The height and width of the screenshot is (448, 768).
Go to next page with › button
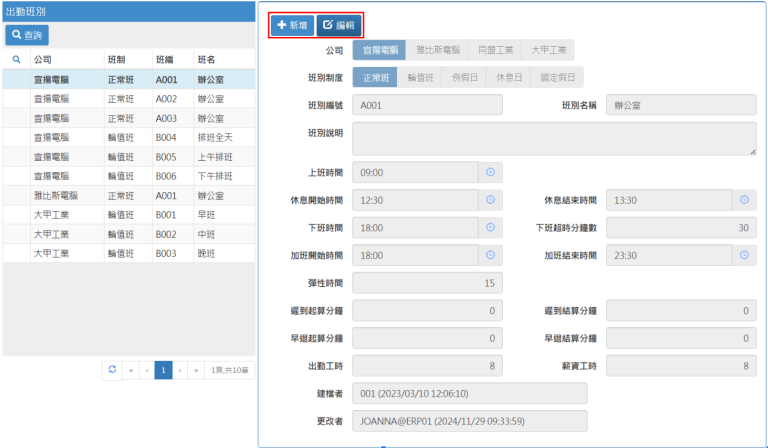pyautogui.click(x=180, y=371)
